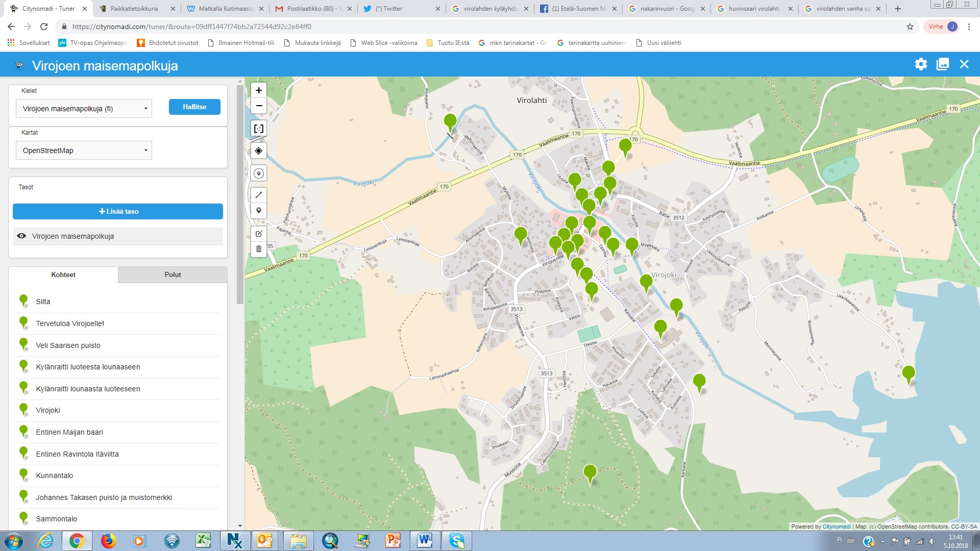Open new browser tab plus button

tap(898, 9)
